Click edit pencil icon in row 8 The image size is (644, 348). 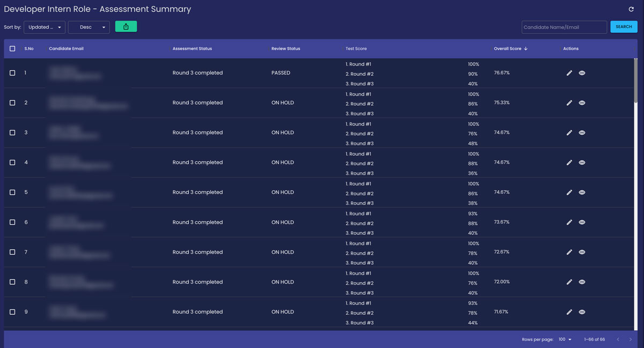(x=569, y=282)
